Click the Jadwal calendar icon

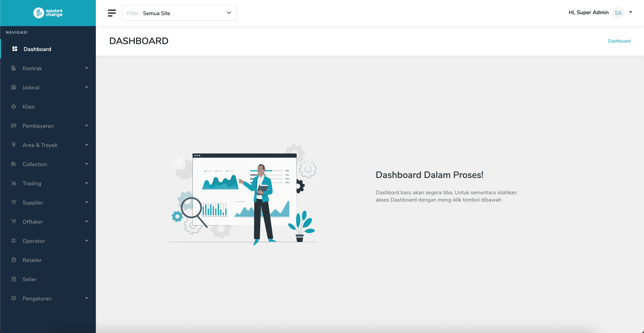14,87
